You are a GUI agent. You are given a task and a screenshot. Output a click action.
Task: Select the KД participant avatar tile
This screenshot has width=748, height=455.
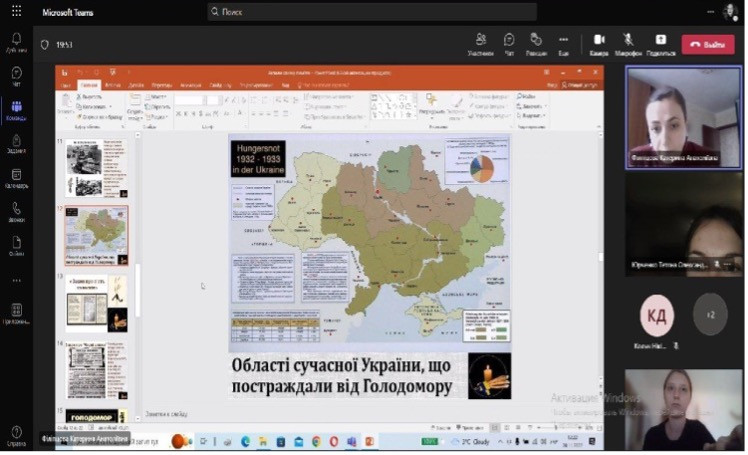657,314
